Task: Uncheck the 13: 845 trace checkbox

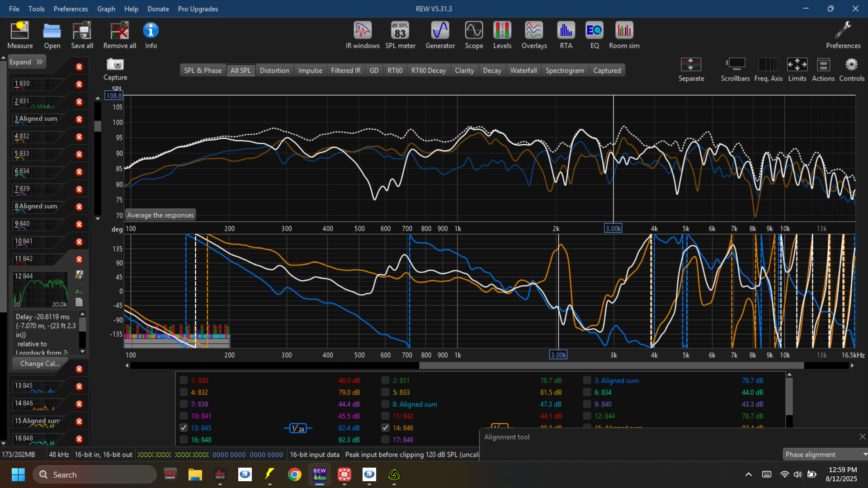Action: (x=184, y=427)
